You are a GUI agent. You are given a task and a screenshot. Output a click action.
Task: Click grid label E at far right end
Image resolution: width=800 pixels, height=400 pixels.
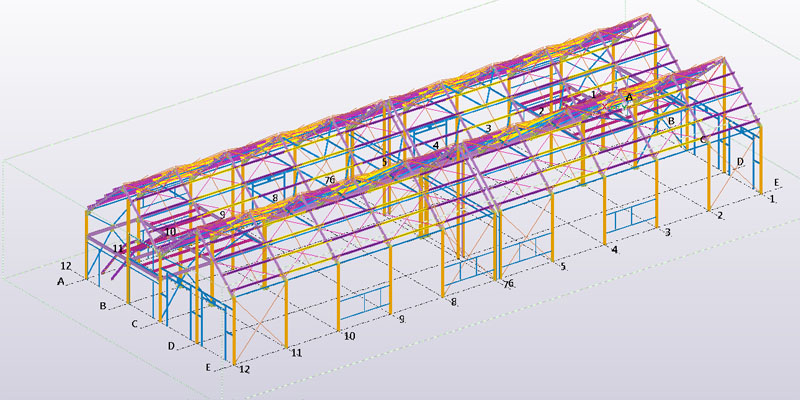coord(776,183)
